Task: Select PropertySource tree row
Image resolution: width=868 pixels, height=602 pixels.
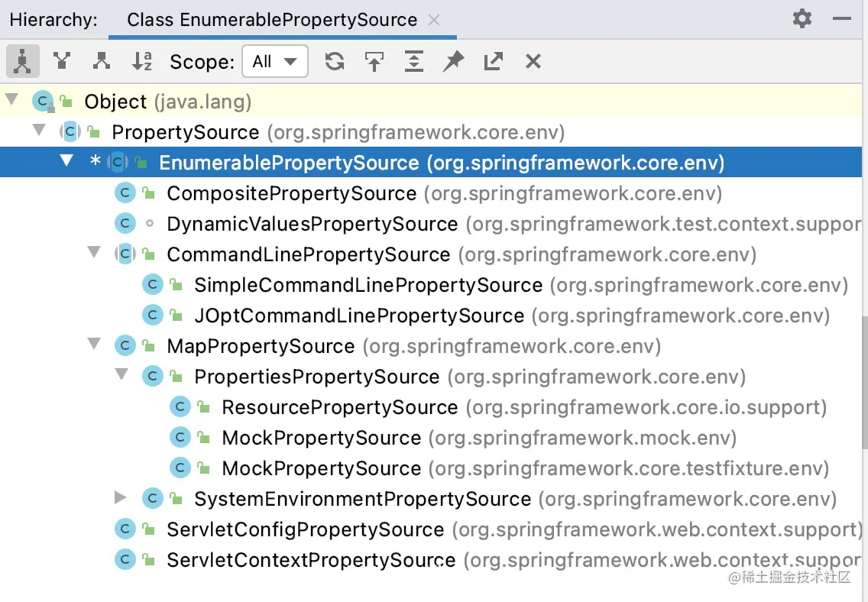Action: 431,131
